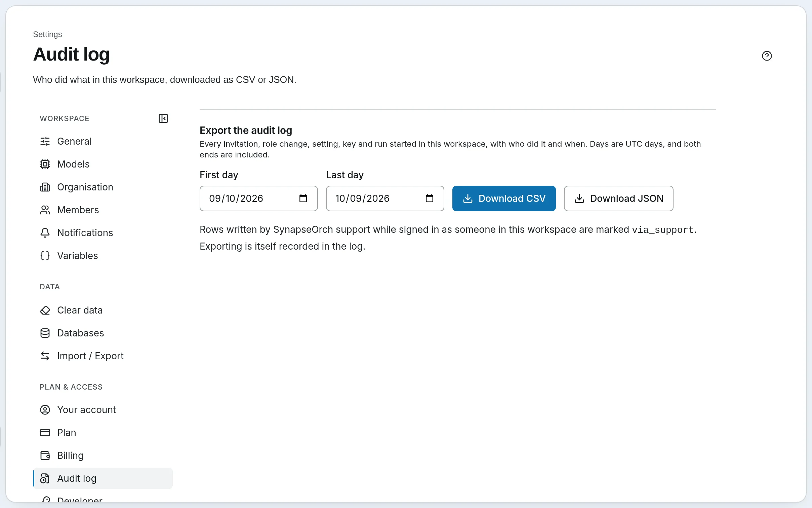Open Last day calendar picker
This screenshot has width=812, height=508.
pos(430,198)
